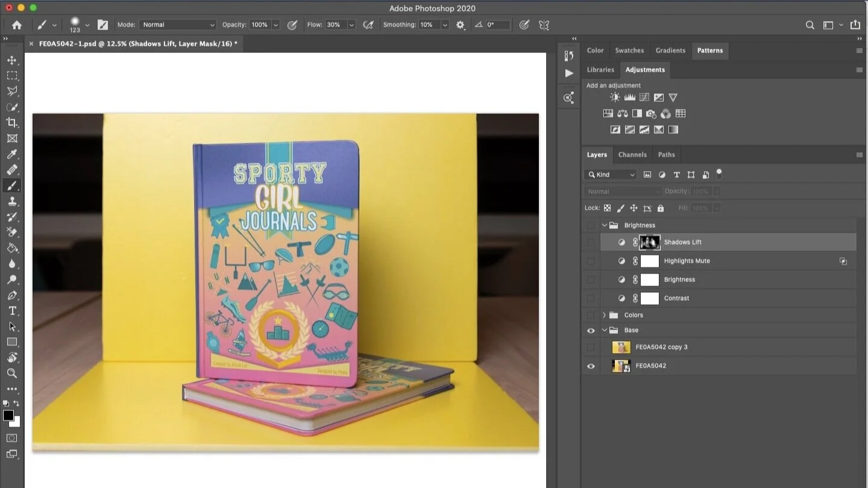Collapse the Brightness layer group
The width and height of the screenshot is (868, 488).
(604, 225)
